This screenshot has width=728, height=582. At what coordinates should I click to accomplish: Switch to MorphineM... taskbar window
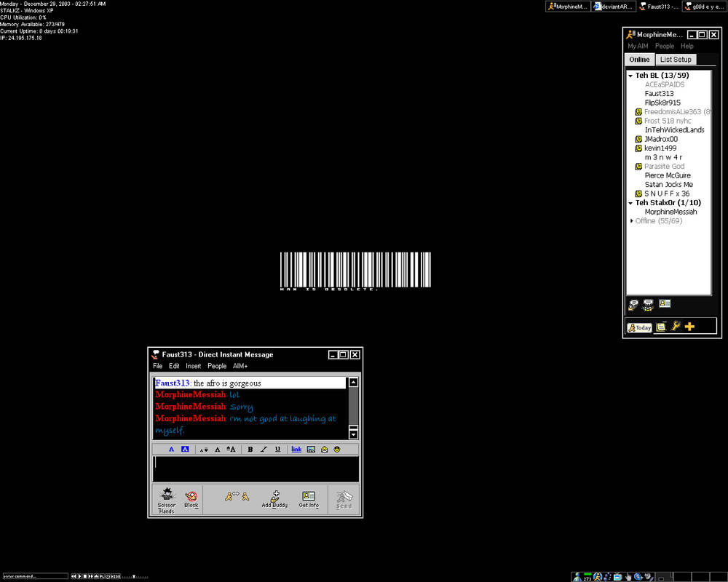coord(567,7)
